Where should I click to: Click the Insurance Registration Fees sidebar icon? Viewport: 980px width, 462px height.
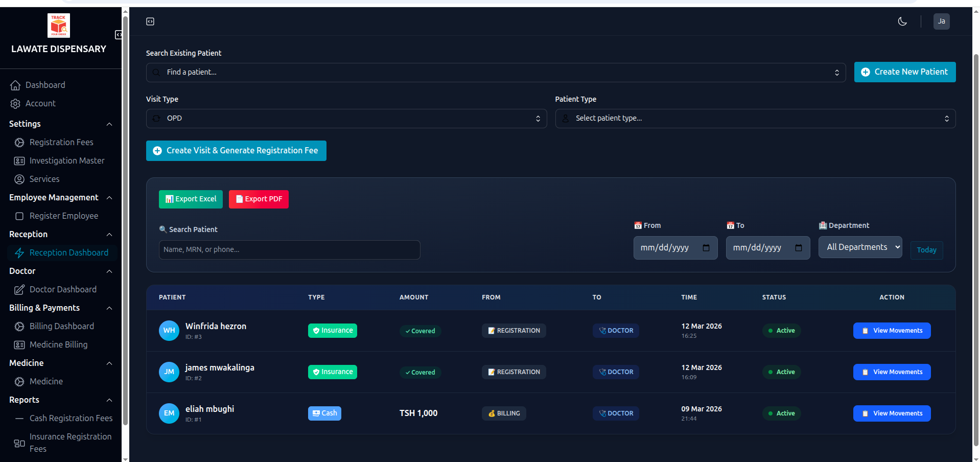(x=19, y=443)
